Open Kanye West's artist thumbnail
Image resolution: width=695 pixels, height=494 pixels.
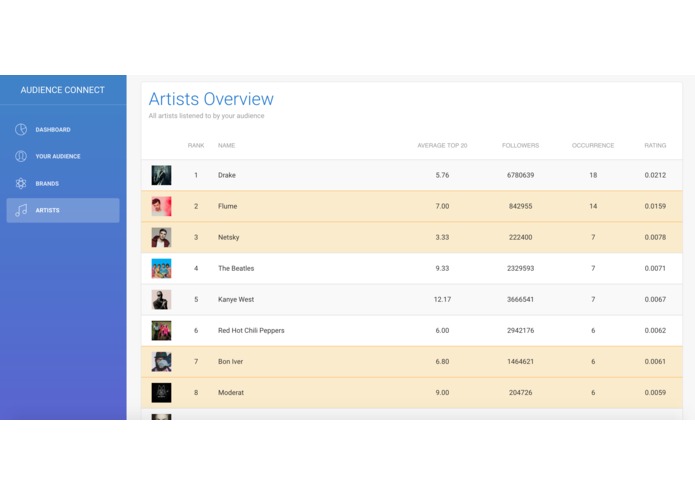pyautogui.click(x=161, y=300)
